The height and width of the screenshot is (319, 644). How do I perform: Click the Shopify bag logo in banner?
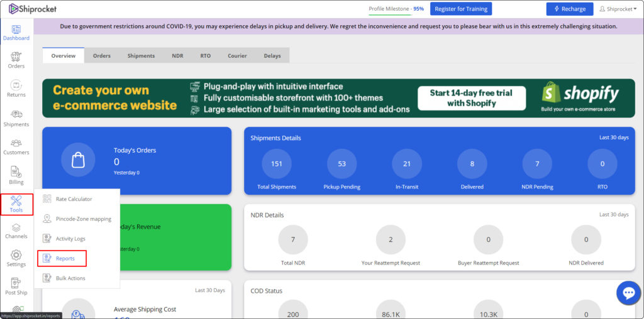[551, 92]
